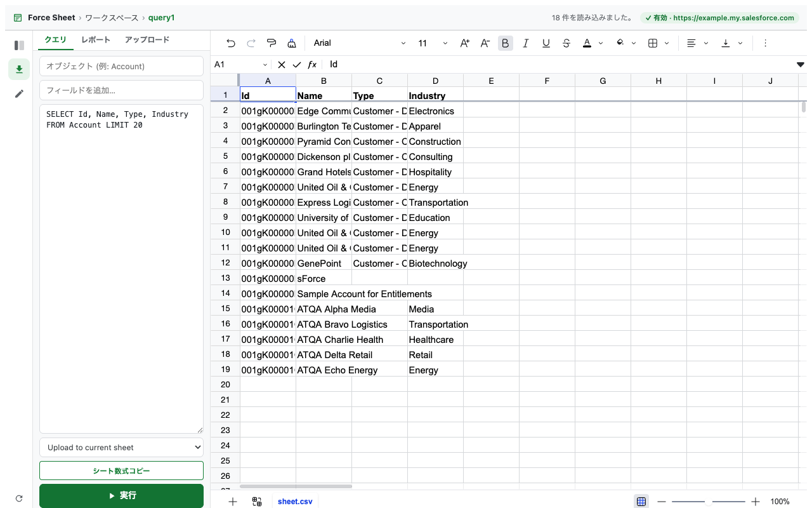Click the GenePoint name cell
The height and width of the screenshot is (508, 812).
click(324, 263)
